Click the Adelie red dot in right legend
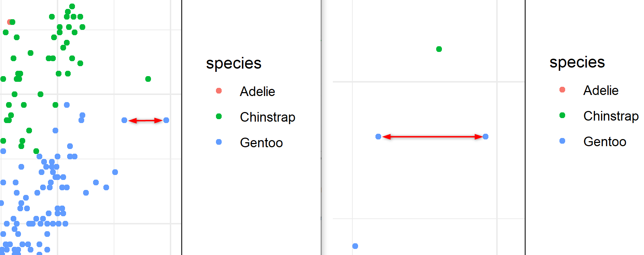The height and width of the screenshot is (255, 644). 562,90
